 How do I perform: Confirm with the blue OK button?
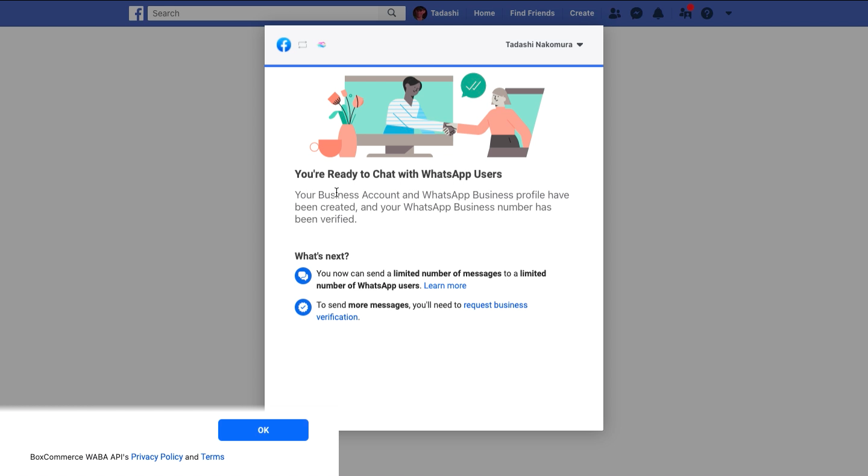pyautogui.click(x=263, y=430)
